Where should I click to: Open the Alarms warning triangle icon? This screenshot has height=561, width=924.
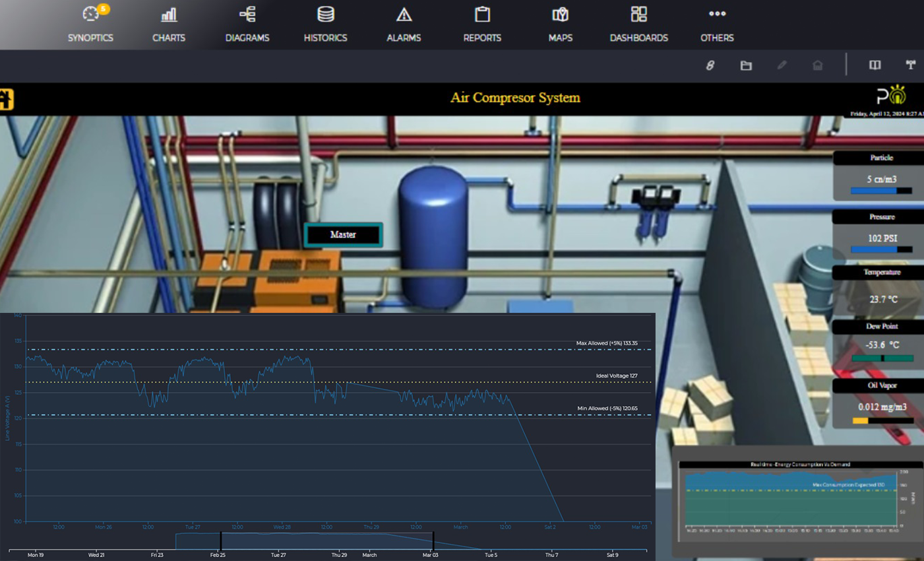(x=404, y=14)
